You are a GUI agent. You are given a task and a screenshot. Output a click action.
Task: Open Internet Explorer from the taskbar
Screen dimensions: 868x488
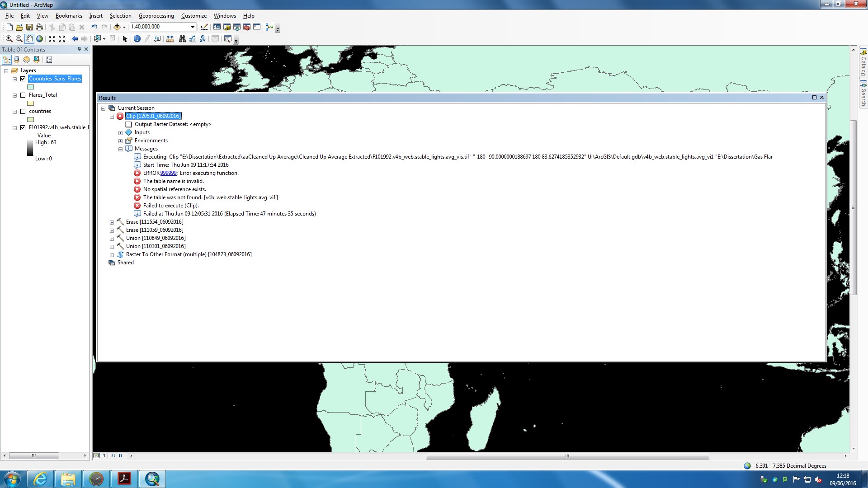[40, 479]
